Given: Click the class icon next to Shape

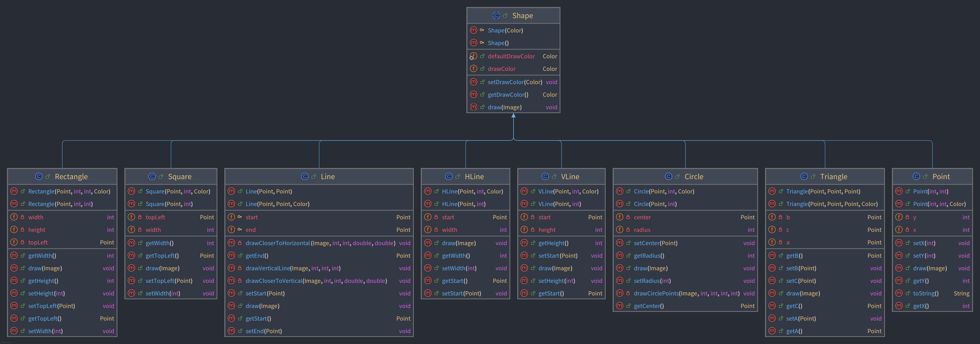Looking at the screenshot, I should pos(496,16).
